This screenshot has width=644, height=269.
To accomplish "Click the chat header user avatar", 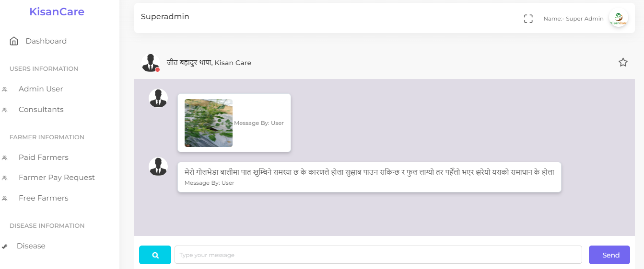I will pyautogui.click(x=151, y=63).
